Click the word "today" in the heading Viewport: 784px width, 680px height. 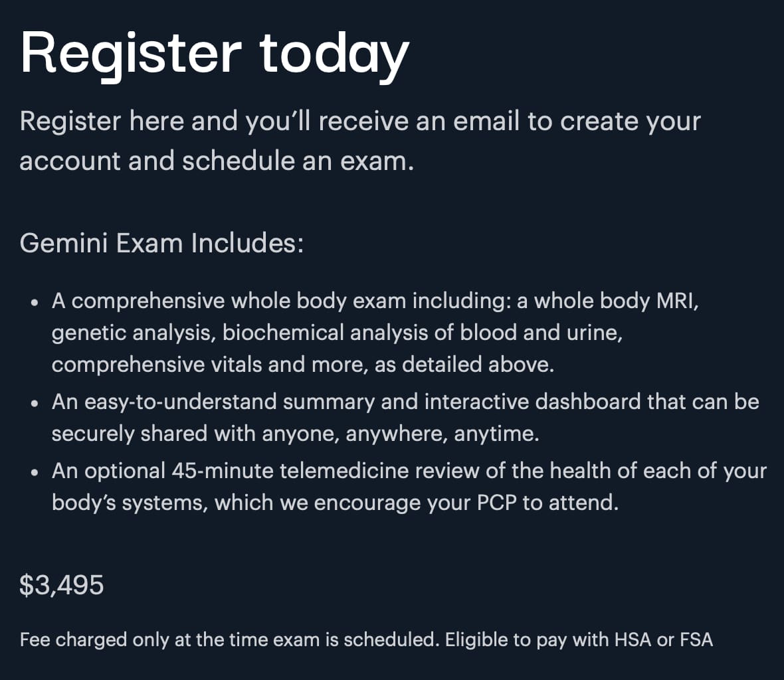pyautogui.click(x=334, y=55)
